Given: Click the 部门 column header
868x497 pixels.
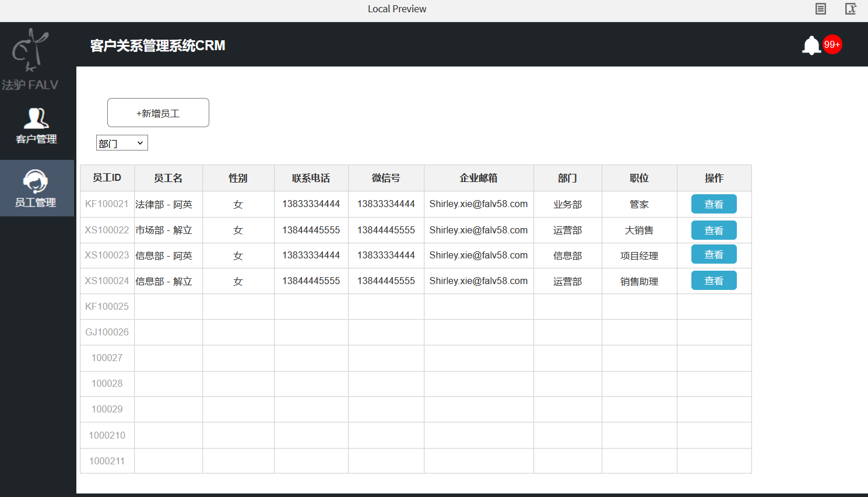Looking at the screenshot, I should (568, 178).
